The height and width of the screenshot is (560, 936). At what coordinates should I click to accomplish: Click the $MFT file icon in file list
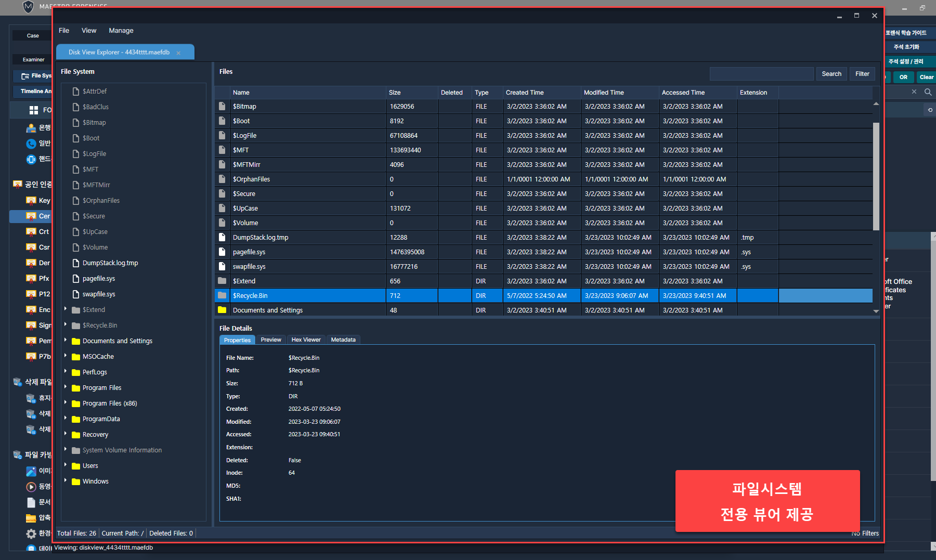pos(222,150)
